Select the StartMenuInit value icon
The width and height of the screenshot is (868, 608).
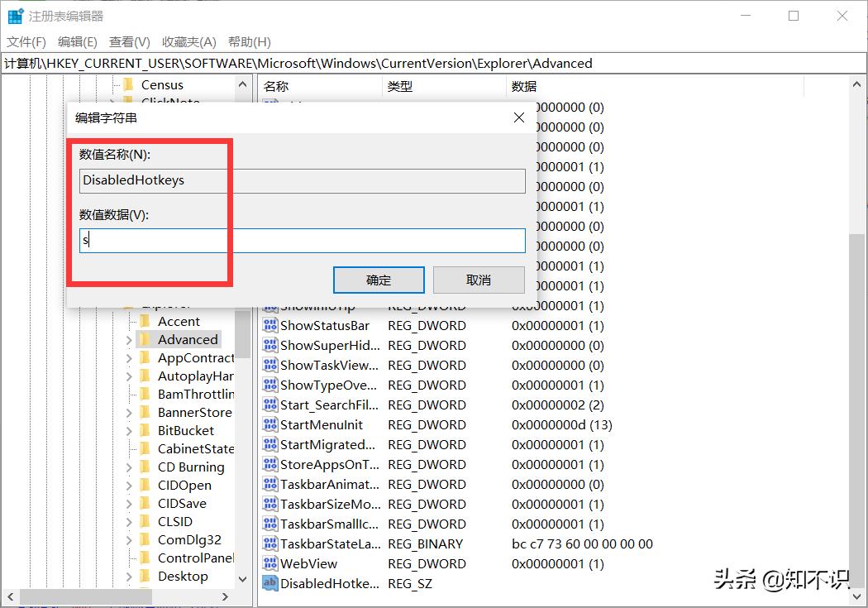click(x=269, y=424)
